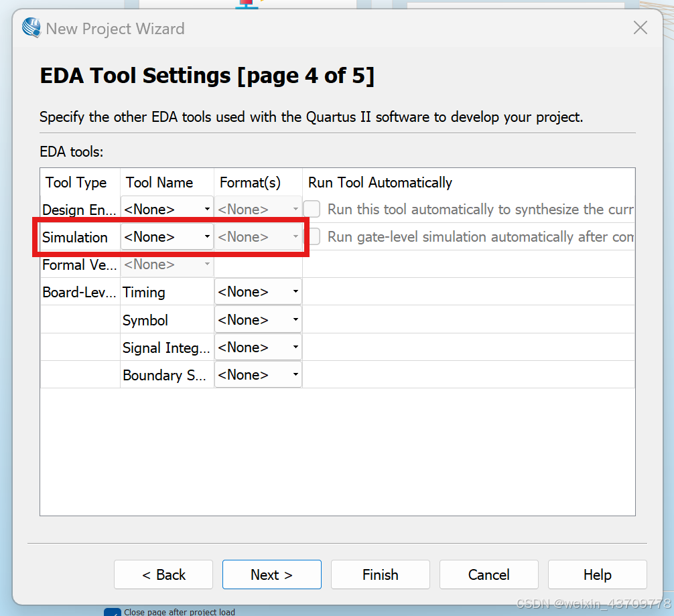Toggle Close page after project load checkbox
Screen dimensions: 674x616
(112, 612)
